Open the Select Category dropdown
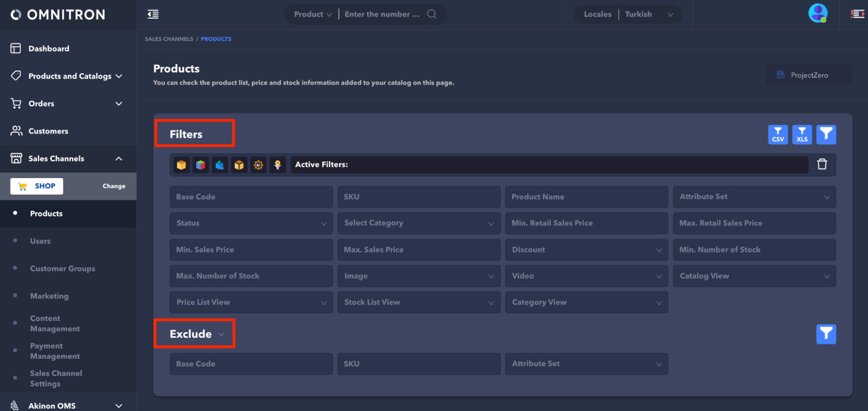Screen dimensions: 868x411 (x=419, y=223)
